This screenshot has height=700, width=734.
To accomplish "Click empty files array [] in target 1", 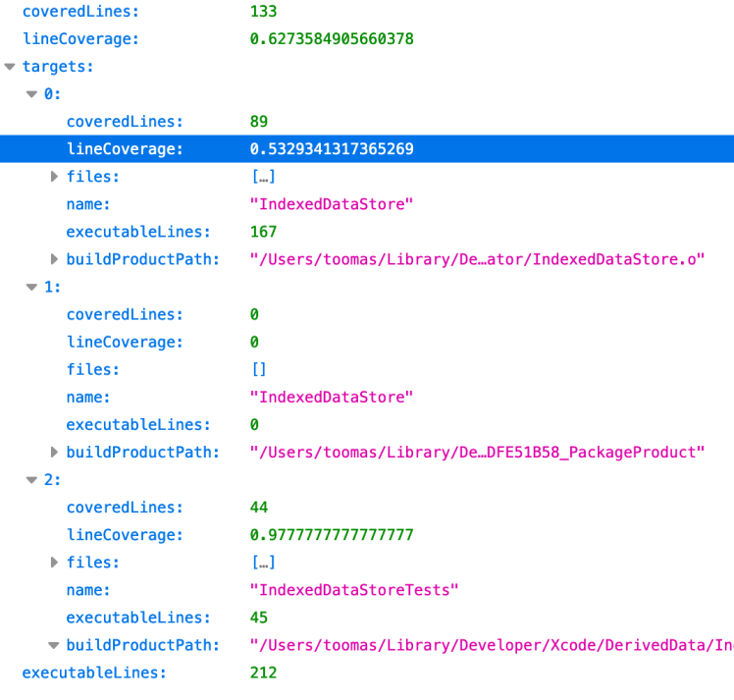I will [x=259, y=369].
